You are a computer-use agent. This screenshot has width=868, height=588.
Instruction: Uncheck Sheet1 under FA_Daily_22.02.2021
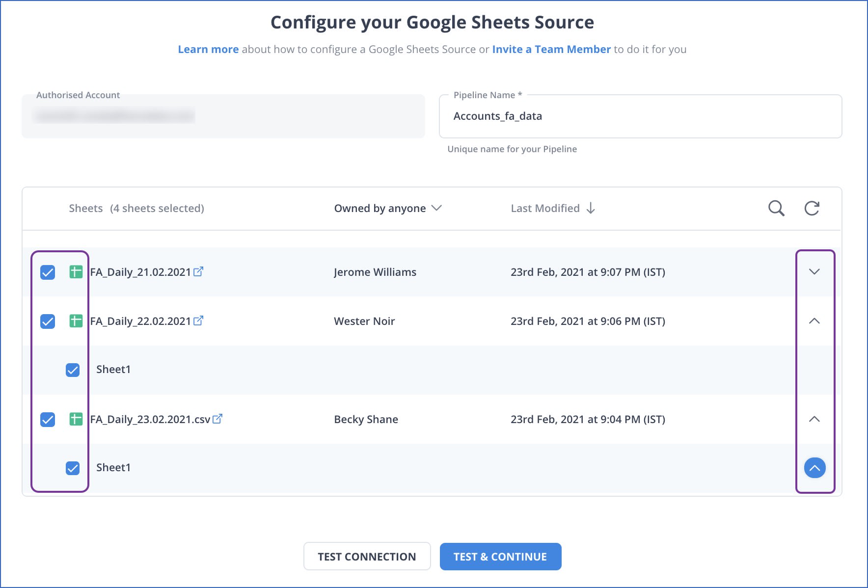point(73,370)
